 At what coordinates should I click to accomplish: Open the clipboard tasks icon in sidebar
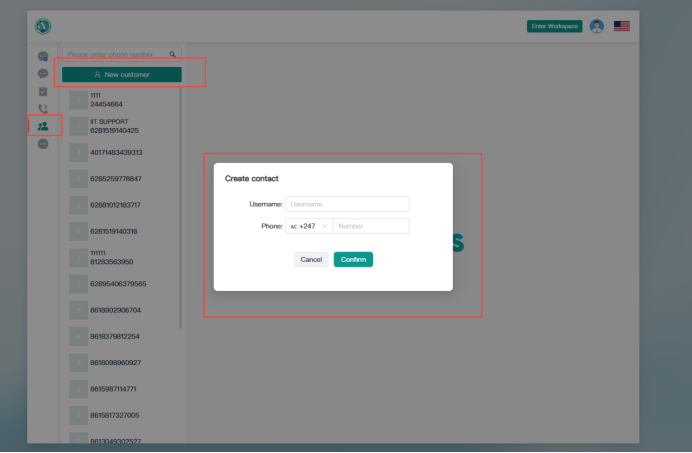point(43,91)
